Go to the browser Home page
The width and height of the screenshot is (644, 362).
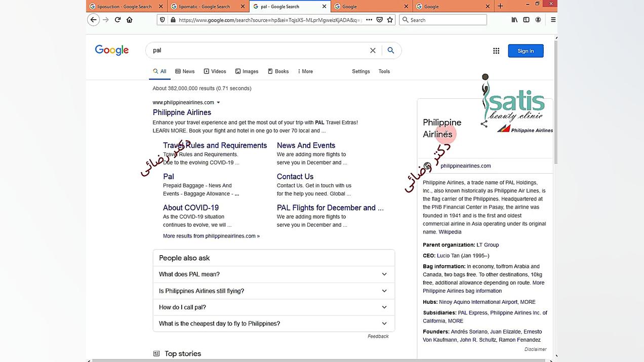click(x=130, y=20)
